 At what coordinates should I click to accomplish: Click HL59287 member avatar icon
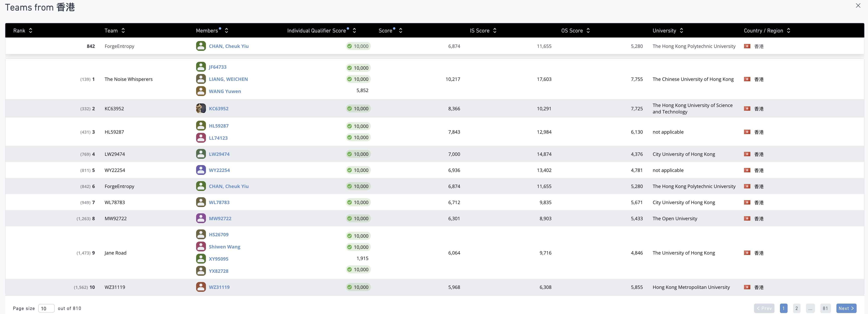click(x=201, y=125)
